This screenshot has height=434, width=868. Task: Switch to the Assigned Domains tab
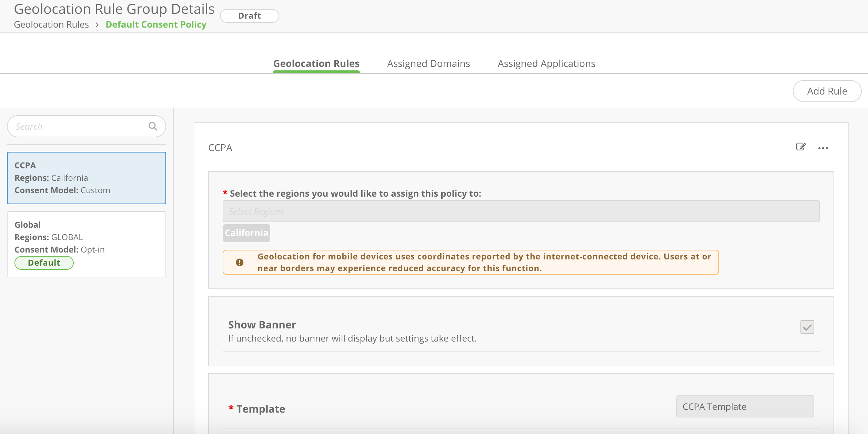point(428,63)
